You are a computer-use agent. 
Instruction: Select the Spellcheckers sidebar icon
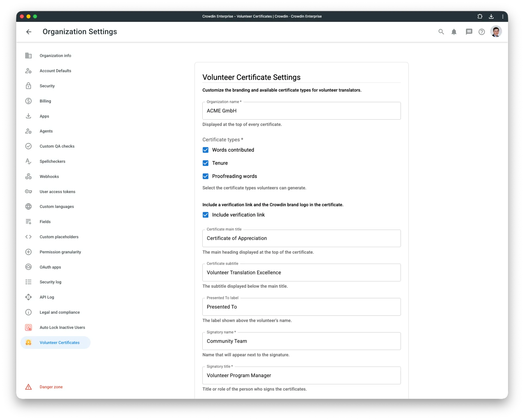[29, 161]
